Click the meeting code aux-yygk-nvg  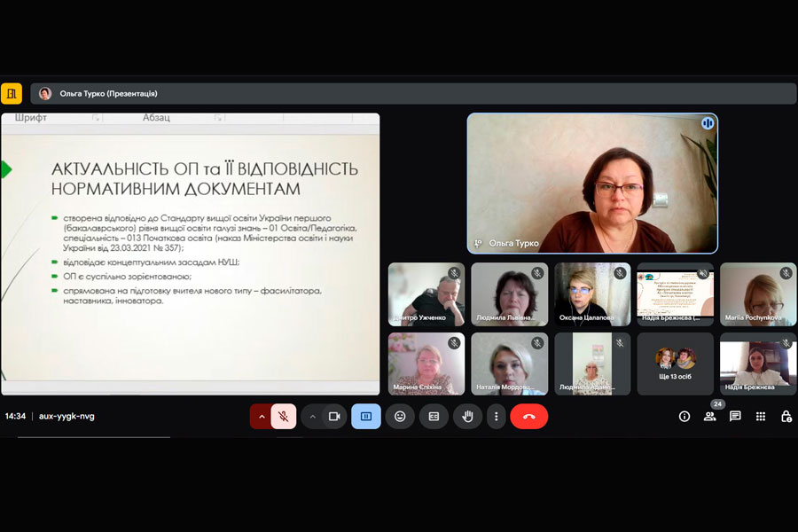pos(66,416)
